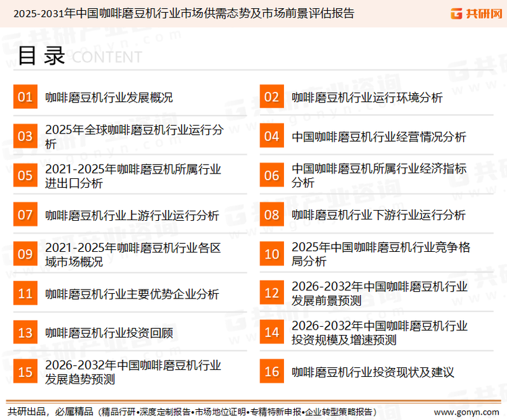Click orange number box 10
507x420 pixels.
coord(272,254)
